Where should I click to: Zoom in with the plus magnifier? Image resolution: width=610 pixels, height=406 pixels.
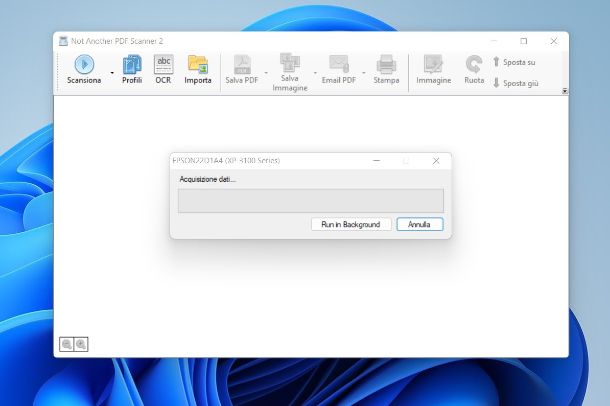[x=81, y=344]
